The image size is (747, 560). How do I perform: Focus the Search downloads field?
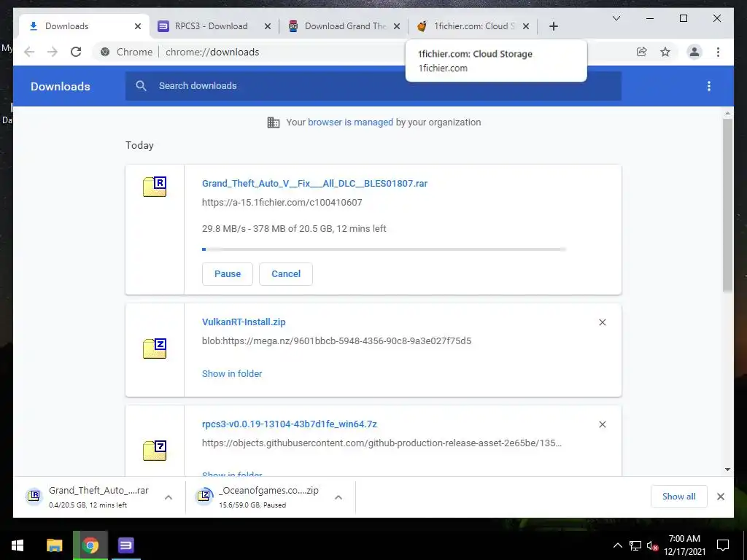(x=373, y=86)
